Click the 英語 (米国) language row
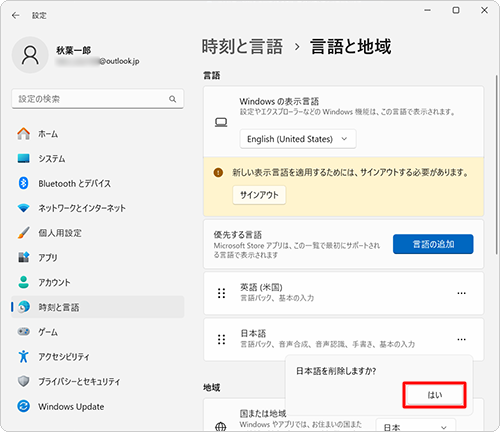Image resolution: width=500 pixels, height=432 pixels. [344, 293]
